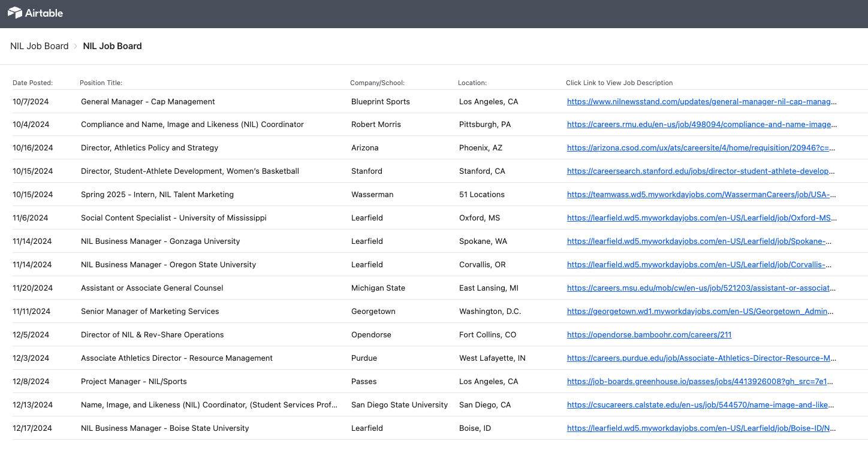868x462 pixels.
Task: Open the San Diego State NIL Coordinator link
Action: pos(700,404)
